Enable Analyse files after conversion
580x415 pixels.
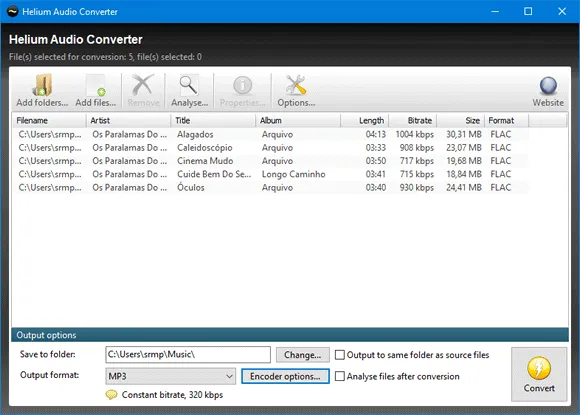[397, 376]
